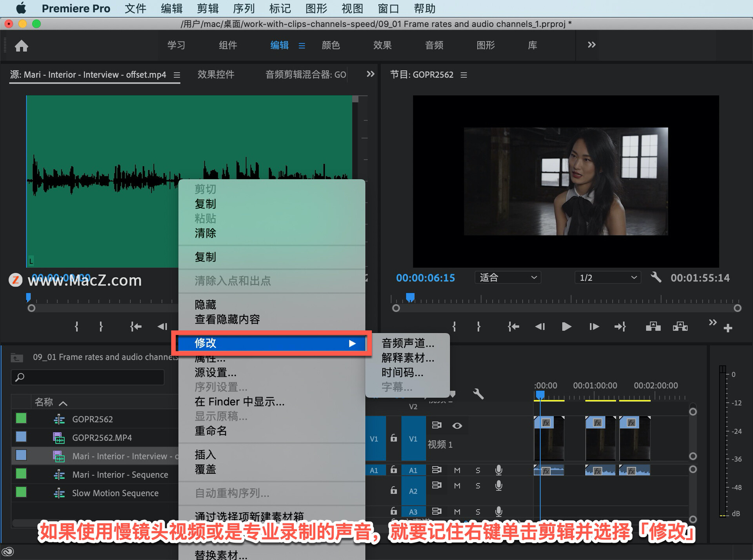Mute audio track A1
The image size is (753, 560).
click(457, 470)
